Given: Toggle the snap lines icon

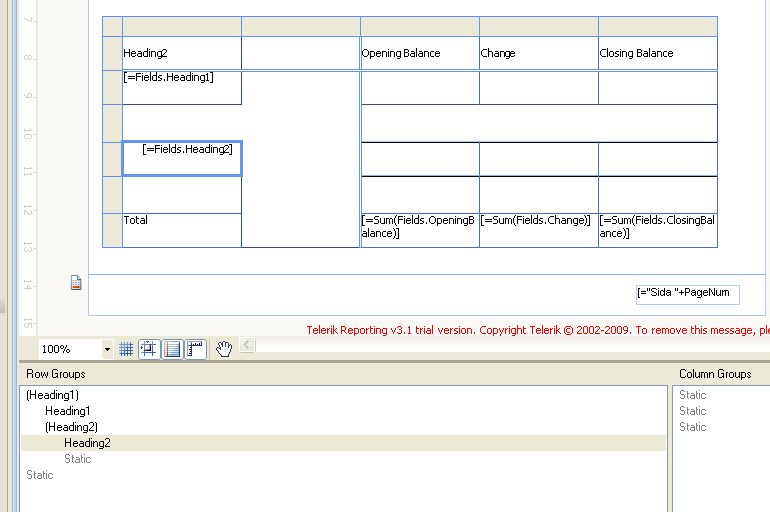Looking at the screenshot, I should pos(172,349).
